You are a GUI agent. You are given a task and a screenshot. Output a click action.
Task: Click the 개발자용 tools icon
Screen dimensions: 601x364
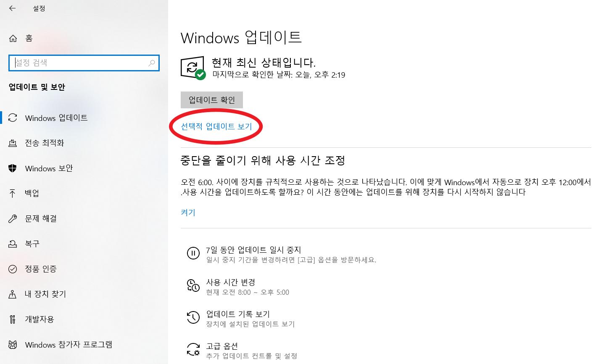[13, 319]
